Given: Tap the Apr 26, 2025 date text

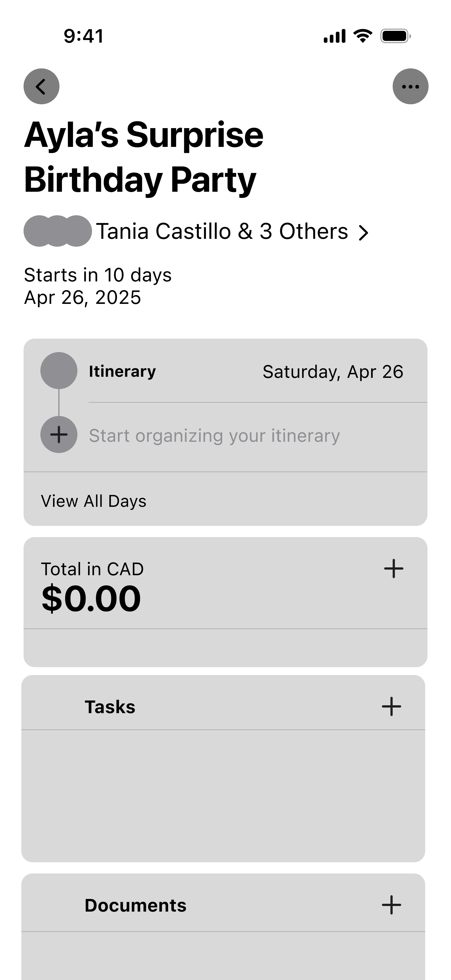Looking at the screenshot, I should click(x=82, y=297).
